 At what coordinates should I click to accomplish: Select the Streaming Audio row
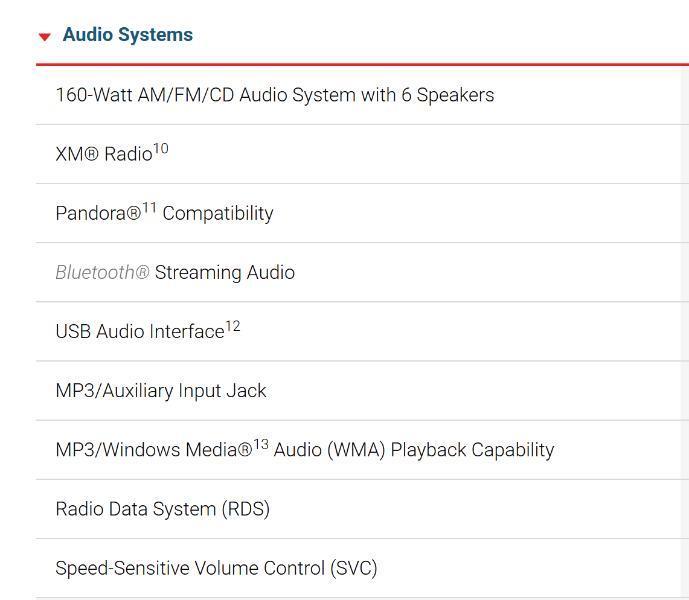pos(224,273)
